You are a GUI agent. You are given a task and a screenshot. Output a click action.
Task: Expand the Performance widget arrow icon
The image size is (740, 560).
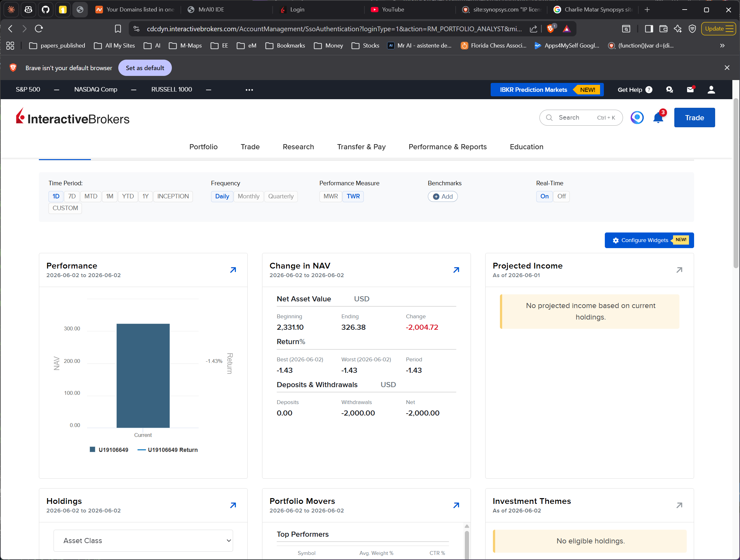(x=233, y=270)
